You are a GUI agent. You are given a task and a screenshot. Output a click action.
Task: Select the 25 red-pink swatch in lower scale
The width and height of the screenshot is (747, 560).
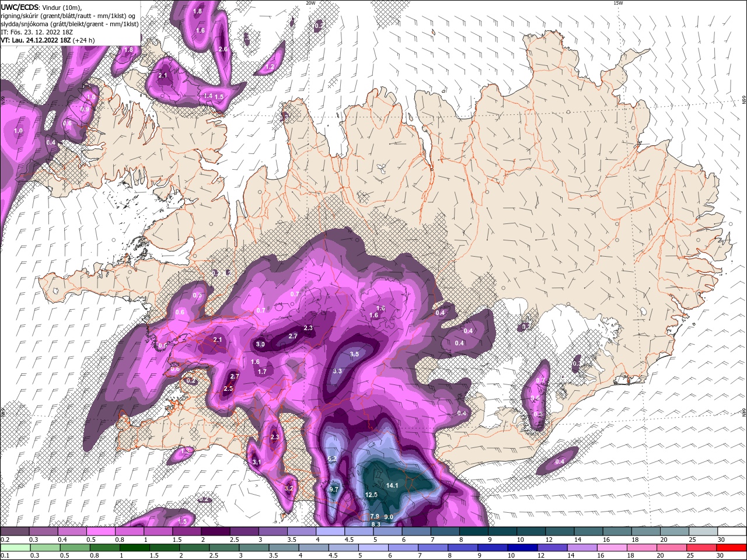pyautogui.click(x=702, y=548)
